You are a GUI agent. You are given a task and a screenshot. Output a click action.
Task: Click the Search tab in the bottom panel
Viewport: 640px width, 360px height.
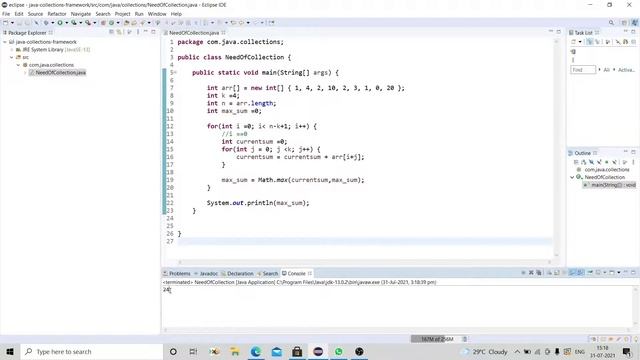[x=267, y=273]
